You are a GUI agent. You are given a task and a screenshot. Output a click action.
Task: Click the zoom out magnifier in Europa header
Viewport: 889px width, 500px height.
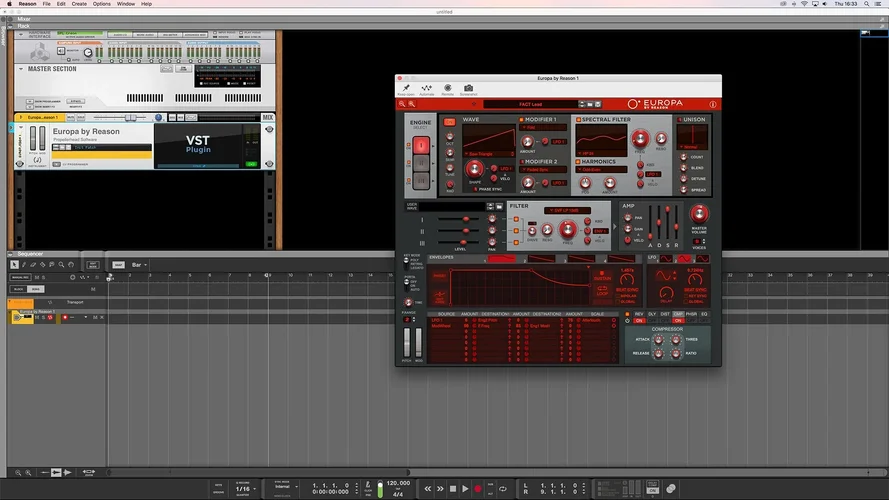[402, 104]
